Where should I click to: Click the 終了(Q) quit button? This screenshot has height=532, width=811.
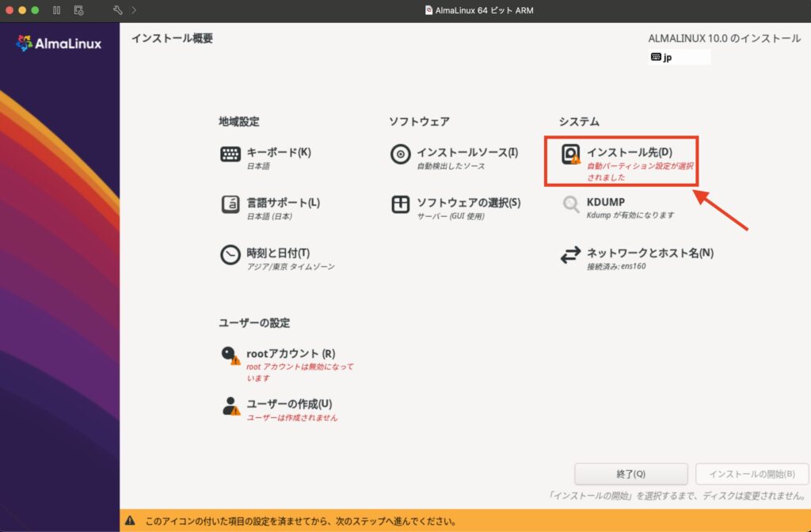(x=631, y=473)
